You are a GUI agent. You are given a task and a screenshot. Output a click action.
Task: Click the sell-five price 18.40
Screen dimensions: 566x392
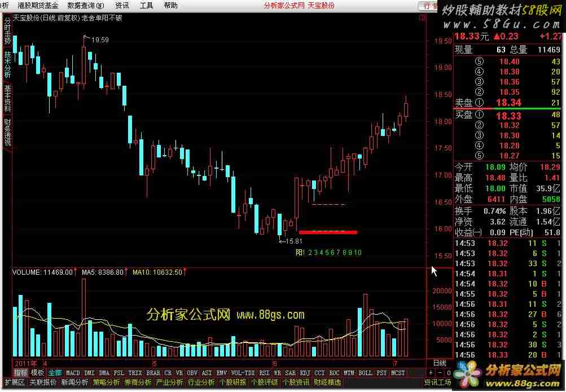510,61
